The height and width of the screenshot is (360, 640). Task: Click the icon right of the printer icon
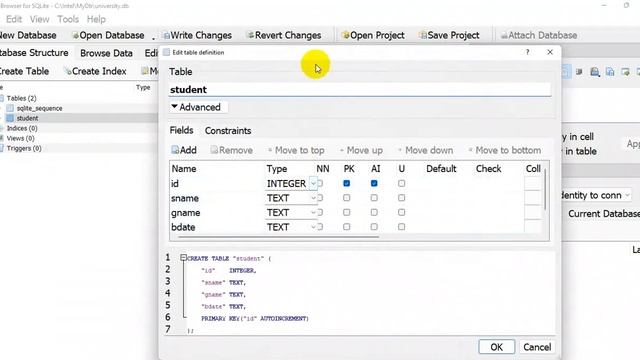click(610, 72)
